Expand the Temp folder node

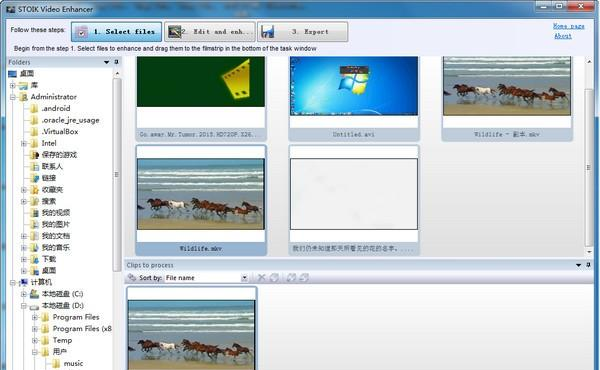click(x=35, y=341)
